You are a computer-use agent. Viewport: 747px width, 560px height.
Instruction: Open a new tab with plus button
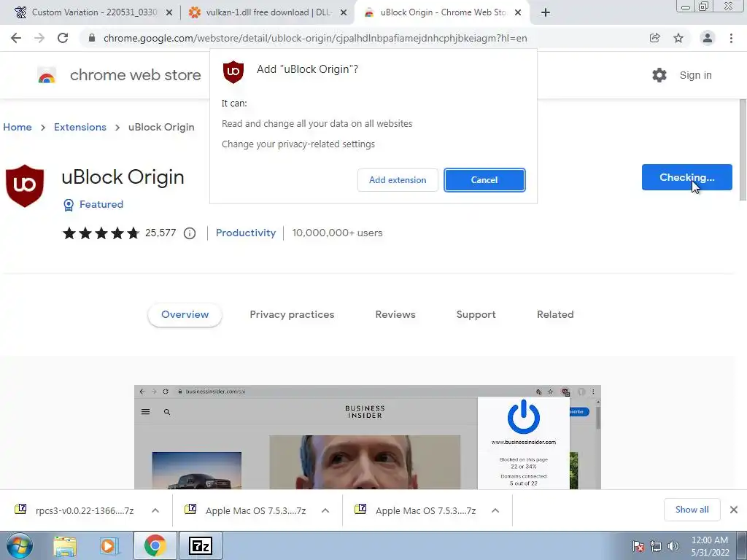[x=546, y=12]
